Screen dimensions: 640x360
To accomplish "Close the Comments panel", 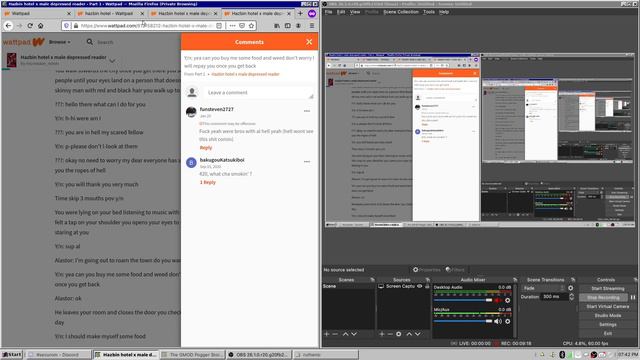I will click(x=309, y=42).
